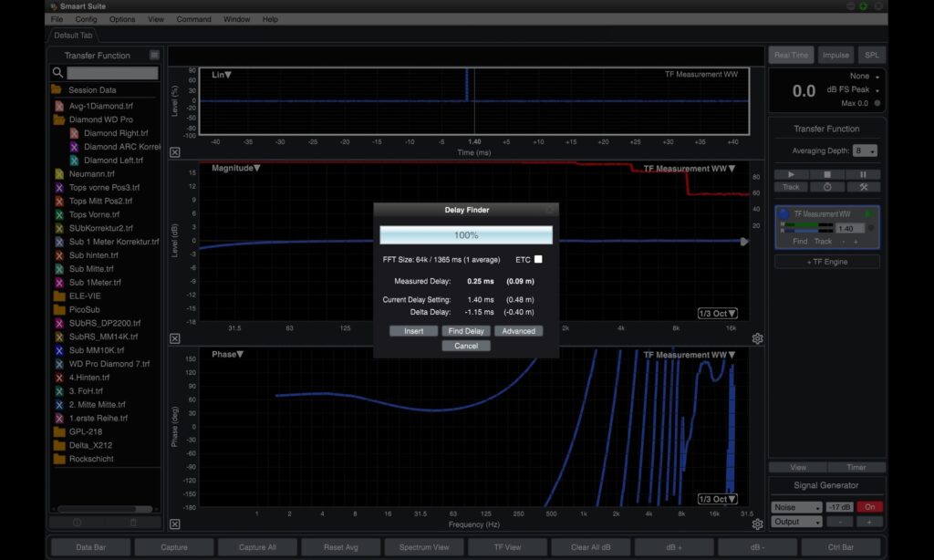Toggle the green active indicator of TF Measurement WW
This screenshot has width=934, height=560.
tap(869, 213)
